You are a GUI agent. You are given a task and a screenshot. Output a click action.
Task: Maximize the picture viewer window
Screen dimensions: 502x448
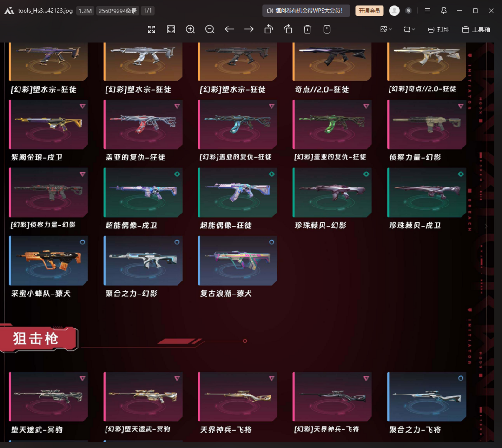pyautogui.click(x=476, y=11)
